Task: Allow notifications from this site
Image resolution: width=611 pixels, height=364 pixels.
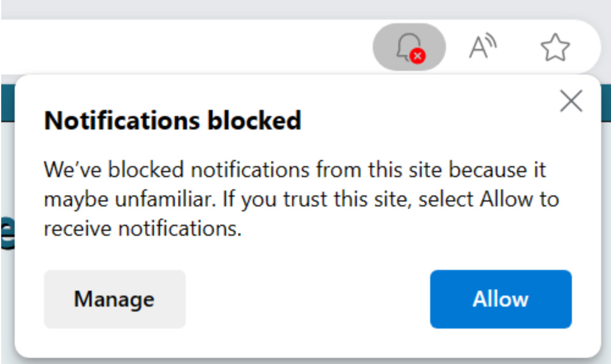Action: tap(501, 299)
